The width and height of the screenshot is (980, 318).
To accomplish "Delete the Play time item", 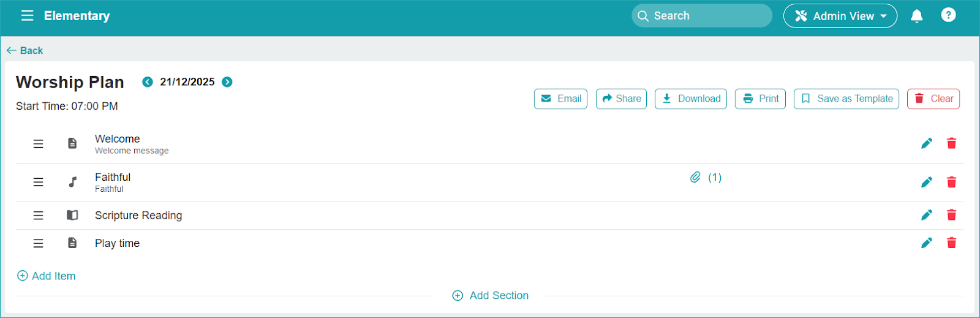I will pos(951,243).
